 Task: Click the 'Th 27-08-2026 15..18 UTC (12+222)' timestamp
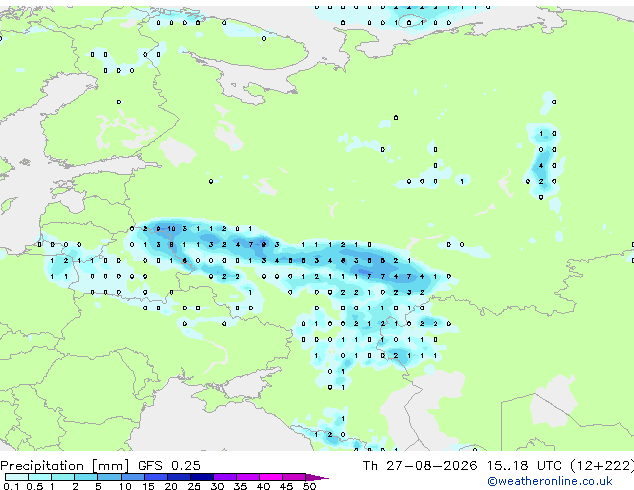click(x=498, y=466)
